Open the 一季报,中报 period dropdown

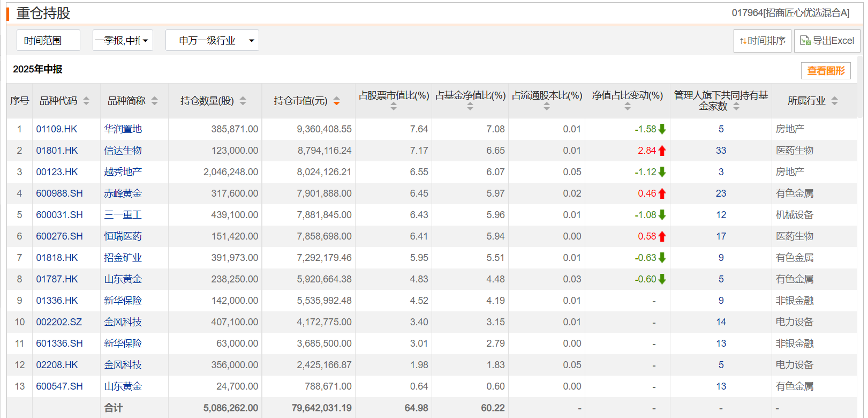click(x=123, y=40)
